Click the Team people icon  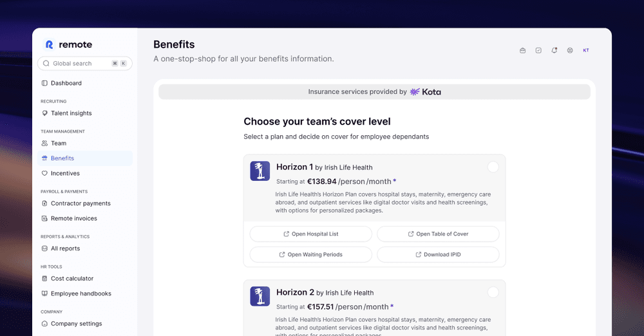click(x=44, y=143)
